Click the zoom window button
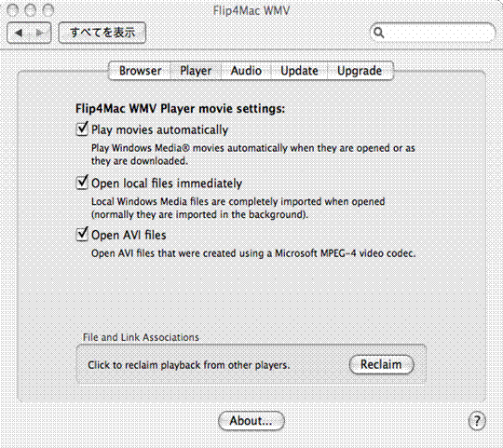This screenshot has width=503, height=448. (x=48, y=10)
